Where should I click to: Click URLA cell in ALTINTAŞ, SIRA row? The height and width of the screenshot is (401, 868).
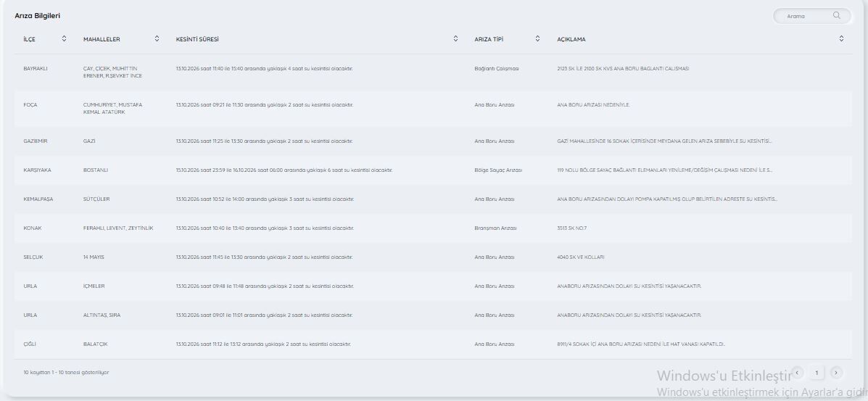pos(30,315)
